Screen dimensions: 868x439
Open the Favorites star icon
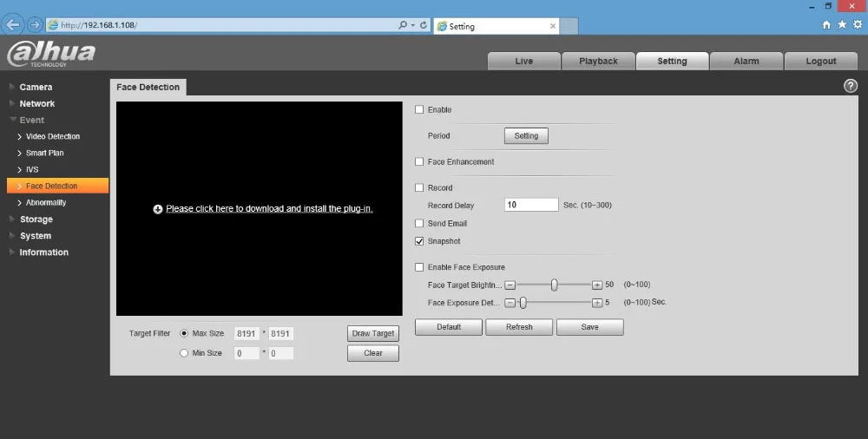[842, 24]
